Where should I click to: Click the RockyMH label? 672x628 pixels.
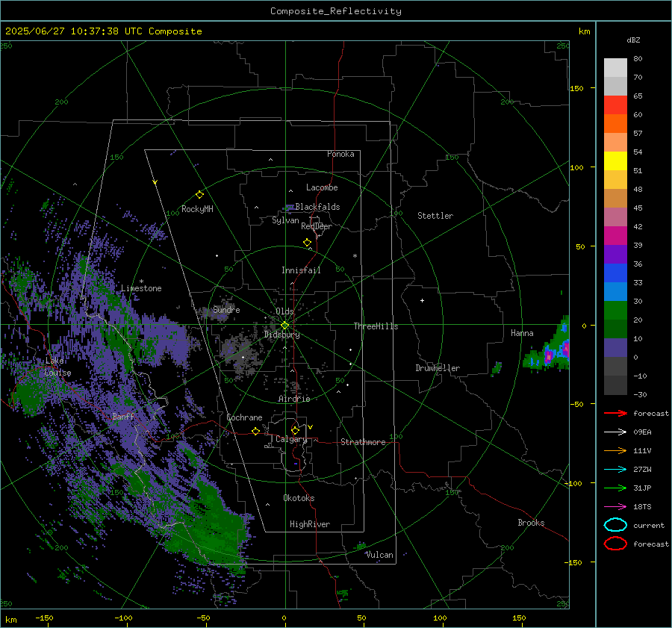(197, 209)
